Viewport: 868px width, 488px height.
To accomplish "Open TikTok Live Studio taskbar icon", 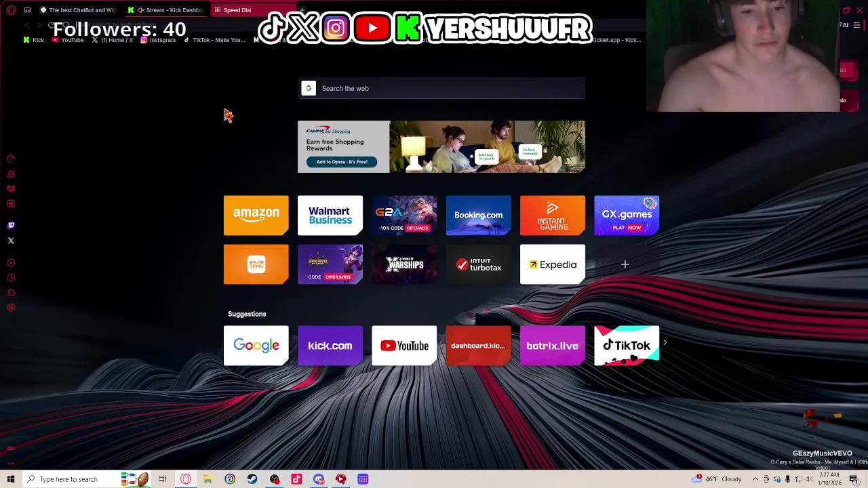I will pos(296,479).
